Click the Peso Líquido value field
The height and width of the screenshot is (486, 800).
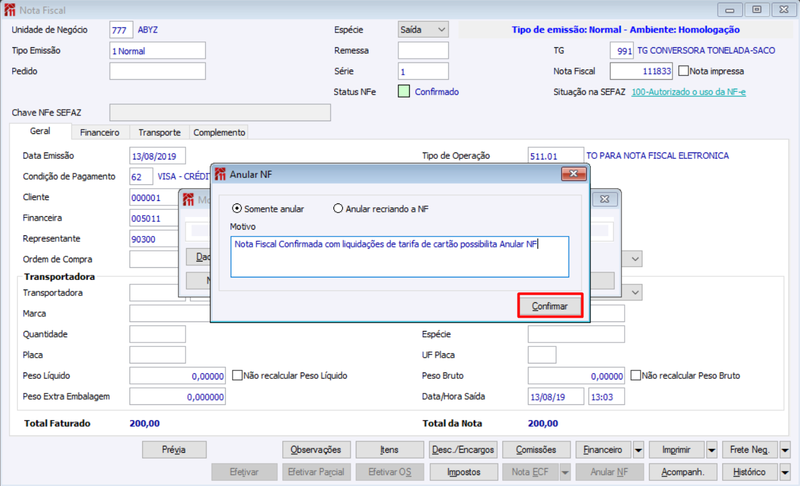(177, 375)
